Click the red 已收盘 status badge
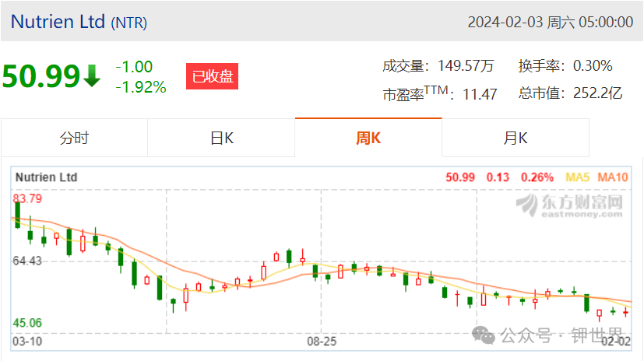Image resolution: width=644 pixels, height=361 pixels. [212, 76]
